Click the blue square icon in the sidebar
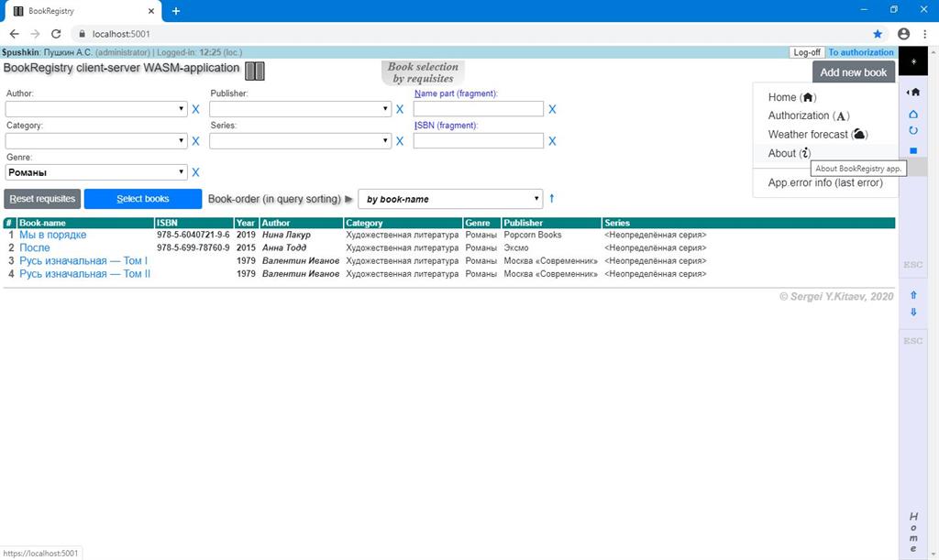The image size is (939, 560). 913,148
